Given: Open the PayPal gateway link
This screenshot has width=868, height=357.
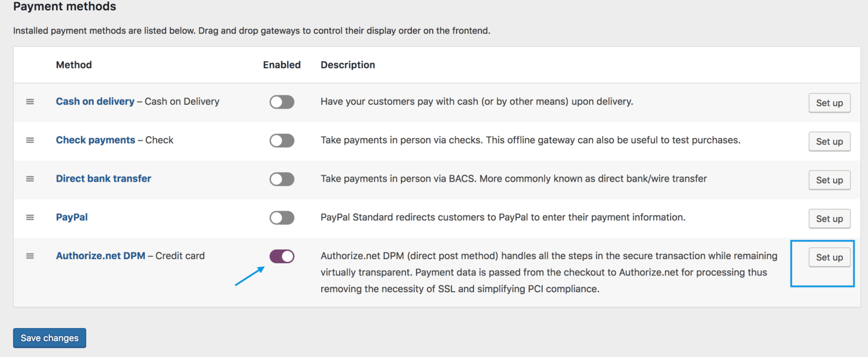Looking at the screenshot, I should coord(71,217).
